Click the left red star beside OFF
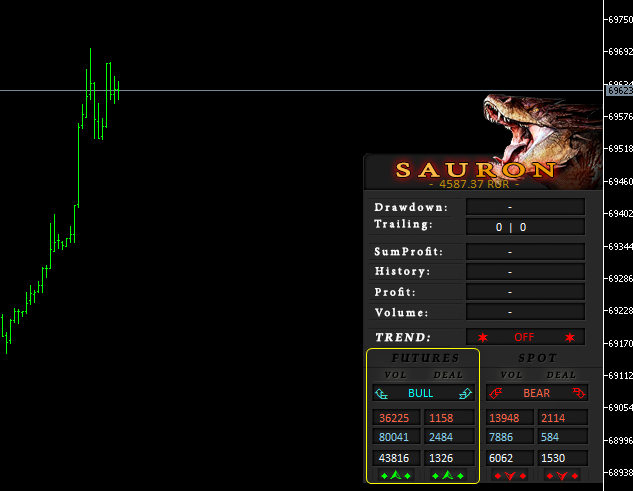Viewport: 633px width, 491px height. [x=482, y=337]
